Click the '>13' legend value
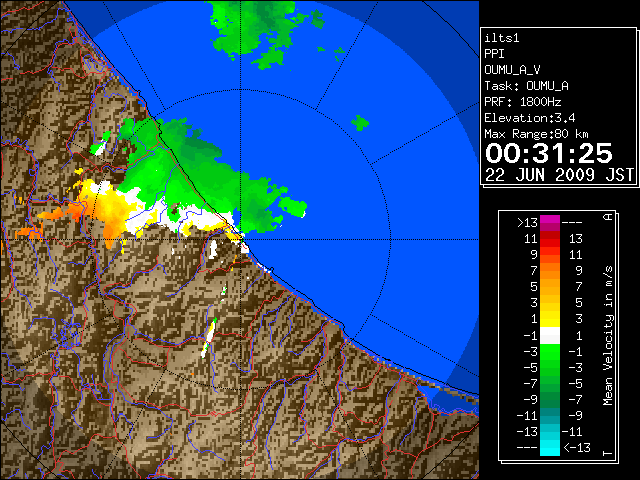 point(528,223)
